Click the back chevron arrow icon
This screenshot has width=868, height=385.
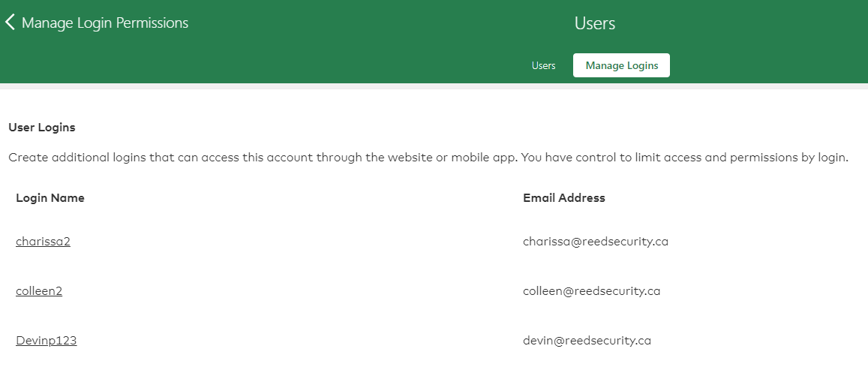(x=10, y=23)
